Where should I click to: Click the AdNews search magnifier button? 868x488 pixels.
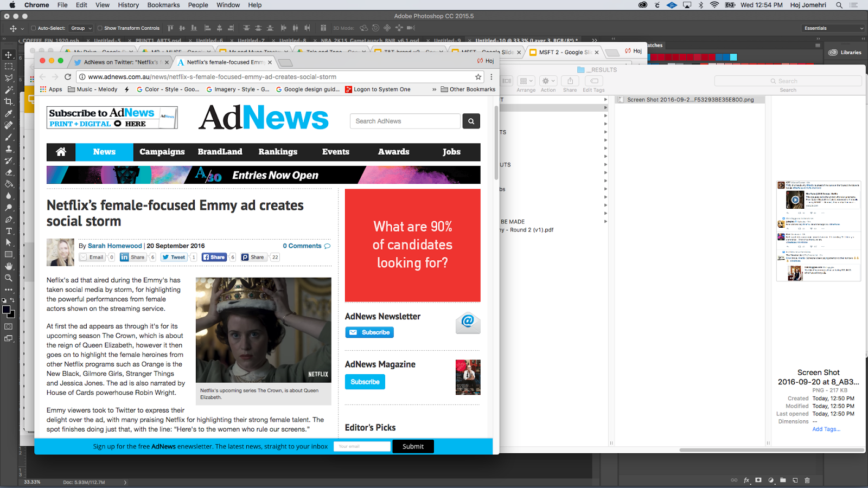(x=471, y=121)
